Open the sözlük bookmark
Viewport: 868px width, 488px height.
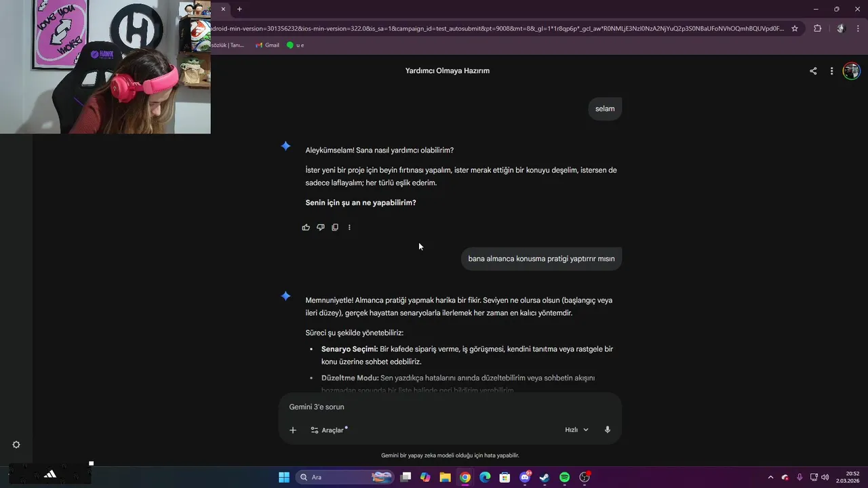point(228,45)
